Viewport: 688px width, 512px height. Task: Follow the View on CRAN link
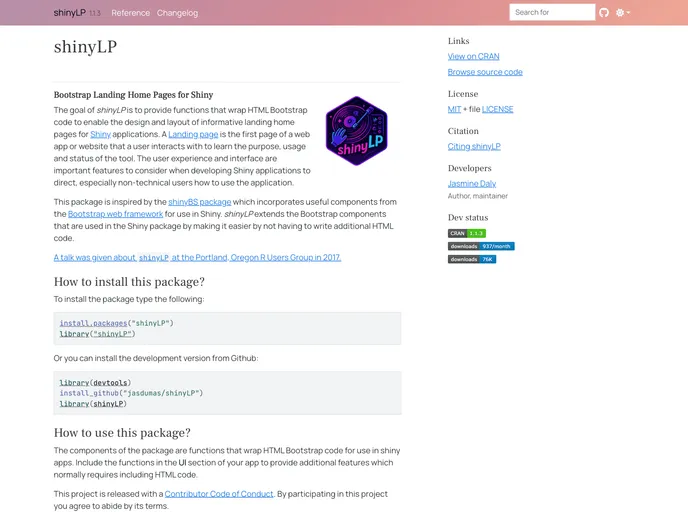(x=473, y=56)
